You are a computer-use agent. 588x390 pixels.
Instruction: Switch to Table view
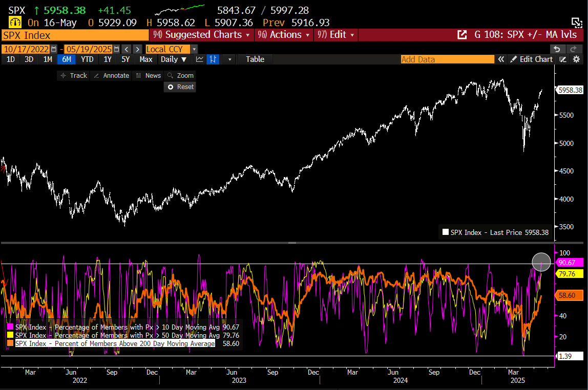tap(255, 59)
